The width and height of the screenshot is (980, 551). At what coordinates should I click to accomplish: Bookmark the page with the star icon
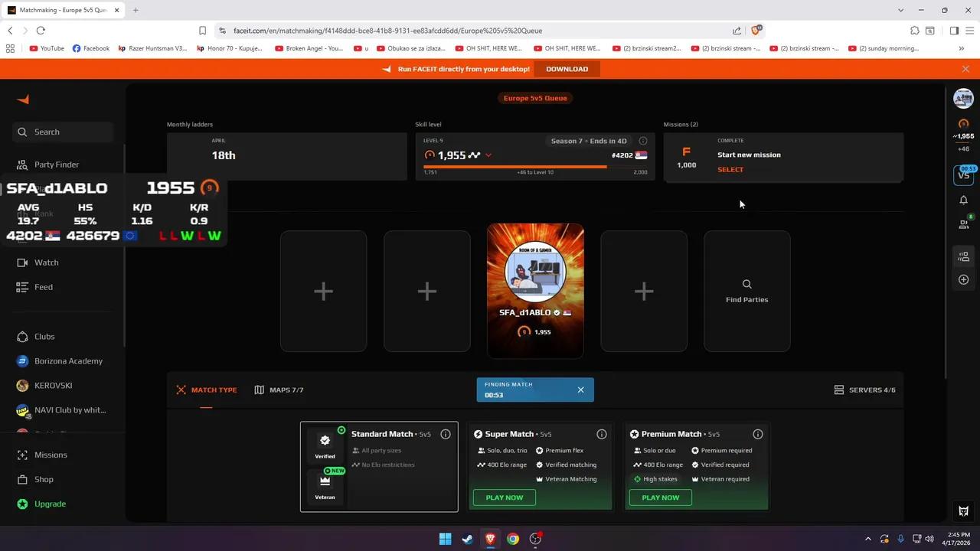202,31
